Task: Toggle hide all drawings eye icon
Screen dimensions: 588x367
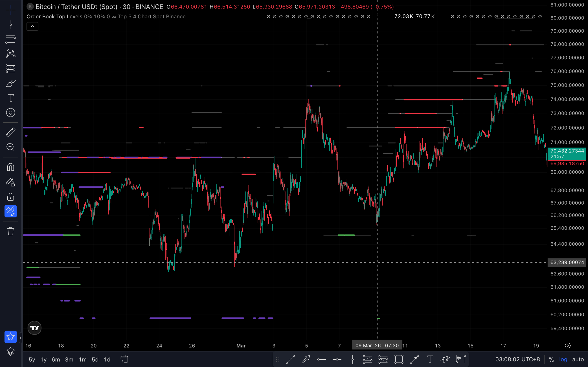Action: [10, 211]
